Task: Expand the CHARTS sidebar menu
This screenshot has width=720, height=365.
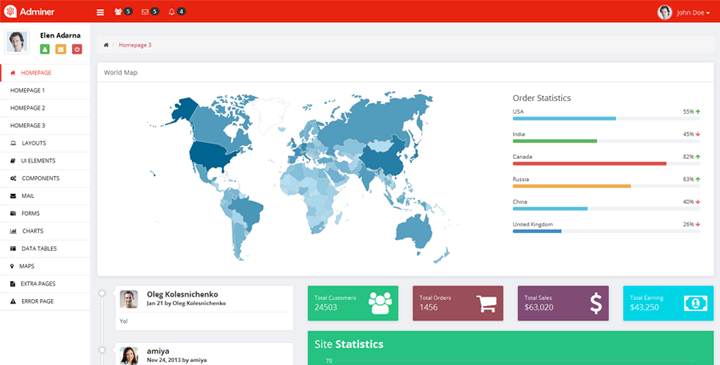Action: 45,231
